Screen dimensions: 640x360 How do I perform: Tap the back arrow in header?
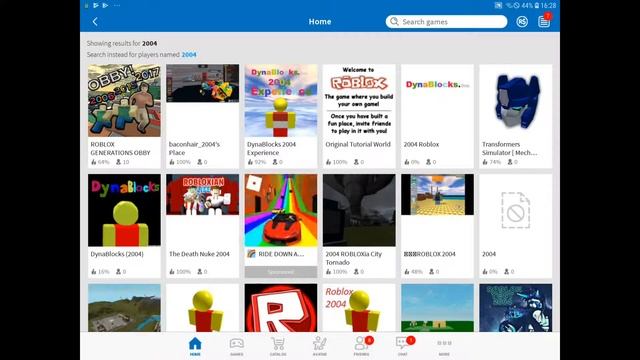click(95, 22)
